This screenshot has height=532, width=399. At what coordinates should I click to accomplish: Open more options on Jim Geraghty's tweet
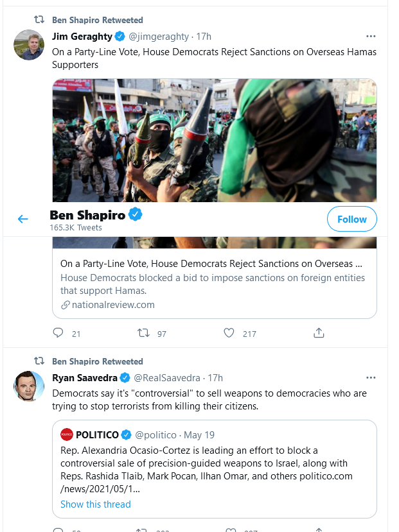click(371, 37)
